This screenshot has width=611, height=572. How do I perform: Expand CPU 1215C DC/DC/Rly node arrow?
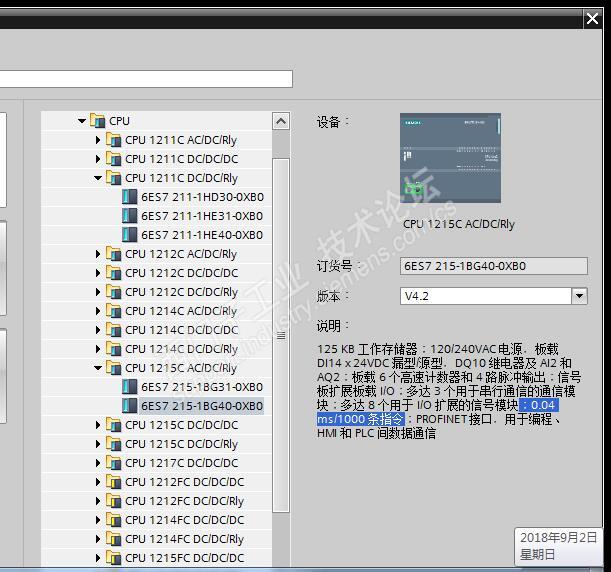98,444
